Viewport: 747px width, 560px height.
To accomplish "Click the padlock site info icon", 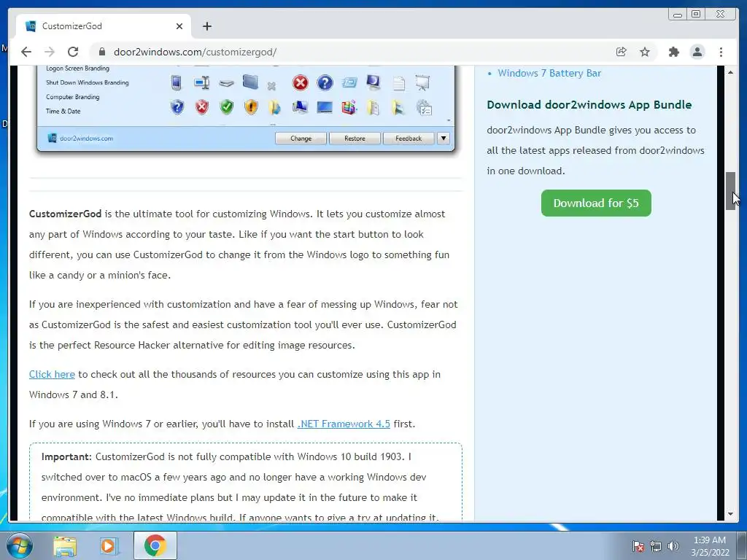I will point(101,52).
